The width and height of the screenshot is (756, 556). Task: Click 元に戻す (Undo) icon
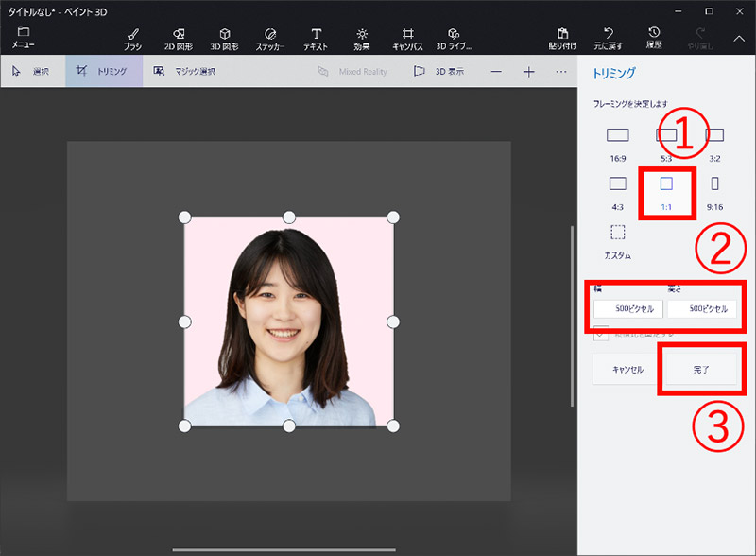[609, 38]
